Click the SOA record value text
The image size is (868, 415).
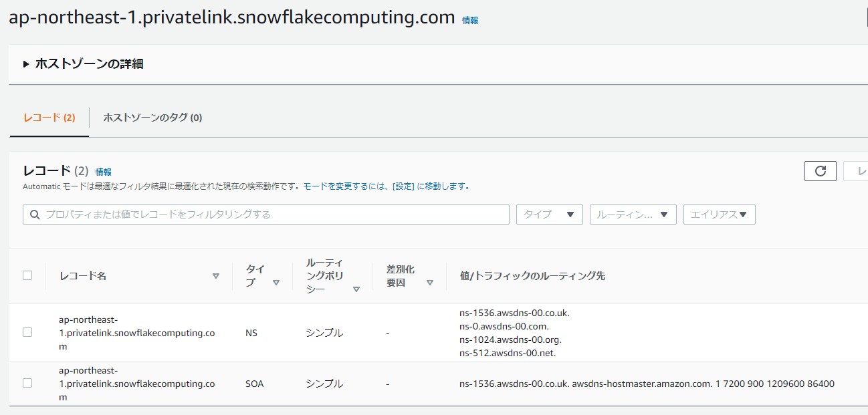click(647, 384)
